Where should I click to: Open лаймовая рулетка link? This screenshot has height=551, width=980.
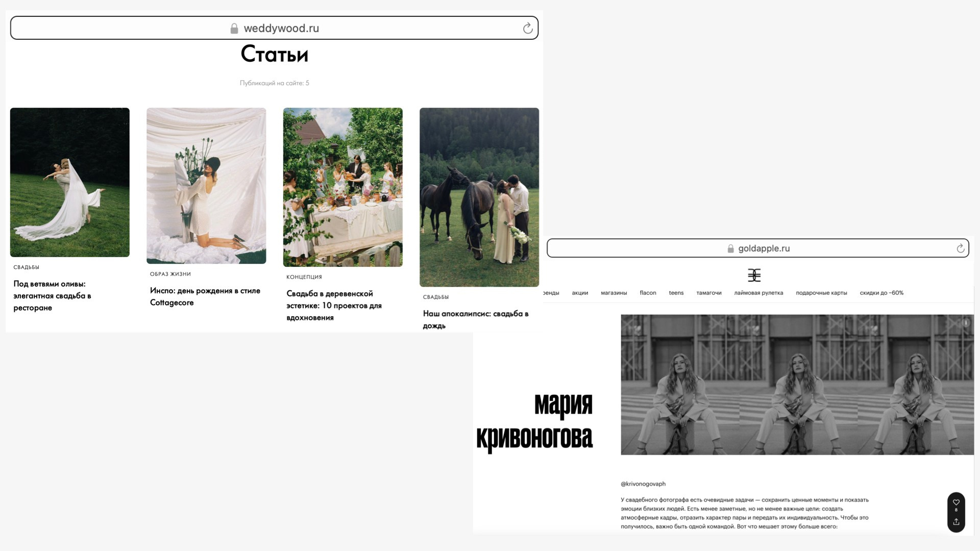pos(758,293)
